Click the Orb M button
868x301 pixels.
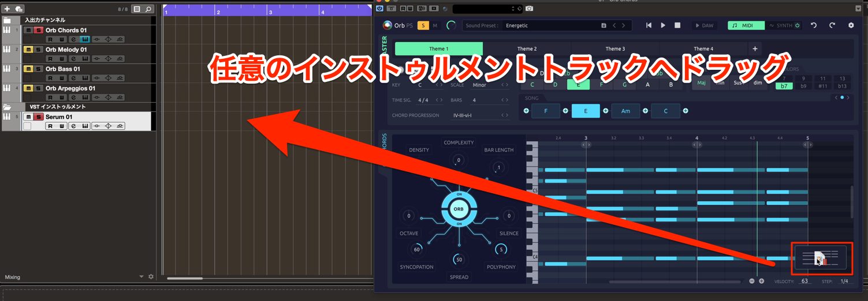[435, 25]
